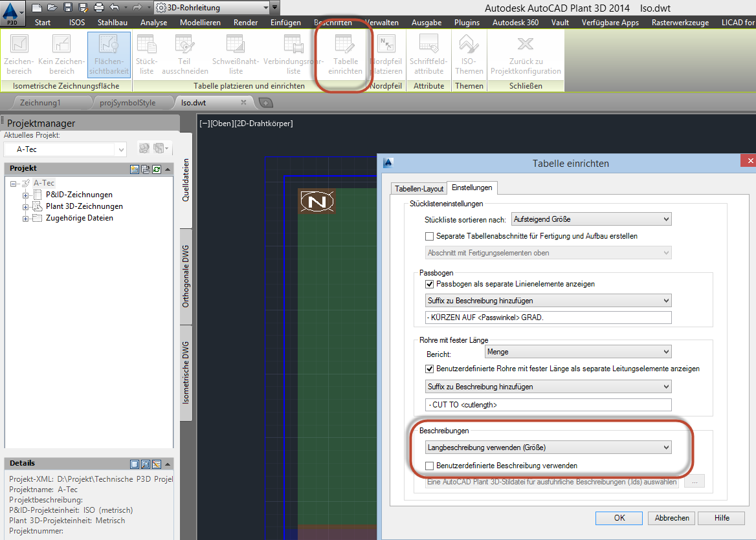Click the Verbindungsrohrliste ribbon tool
This screenshot has height=540, width=756.
click(294, 55)
